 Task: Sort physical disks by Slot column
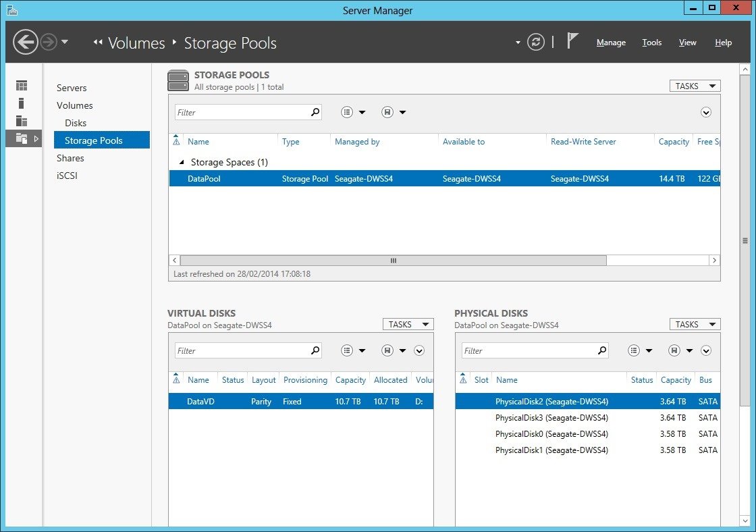[x=481, y=380]
